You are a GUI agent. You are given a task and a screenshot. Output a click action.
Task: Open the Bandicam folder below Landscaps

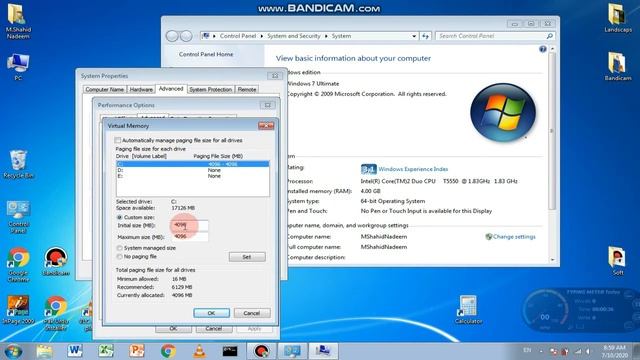(618, 67)
